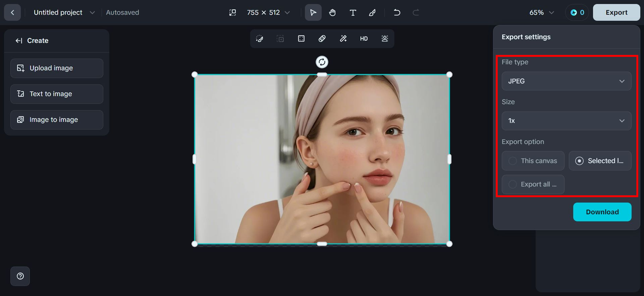Click the disabled layer-copy icon in the floating toolbar
The height and width of the screenshot is (296, 644).
280,39
